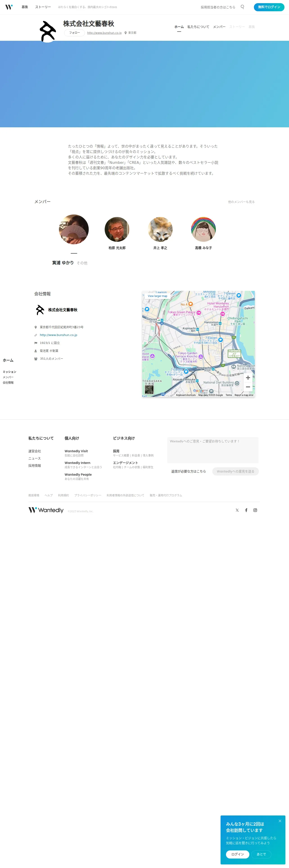
Task: Open the search magnifier icon
Action: click(242, 7)
